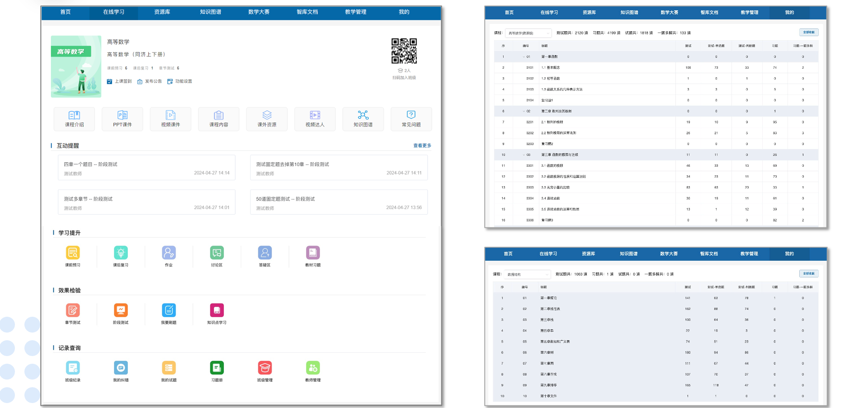Open the 高等数学(微课版) course dropdown
Image resolution: width=868 pixels, height=408 pixels.
click(528, 33)
